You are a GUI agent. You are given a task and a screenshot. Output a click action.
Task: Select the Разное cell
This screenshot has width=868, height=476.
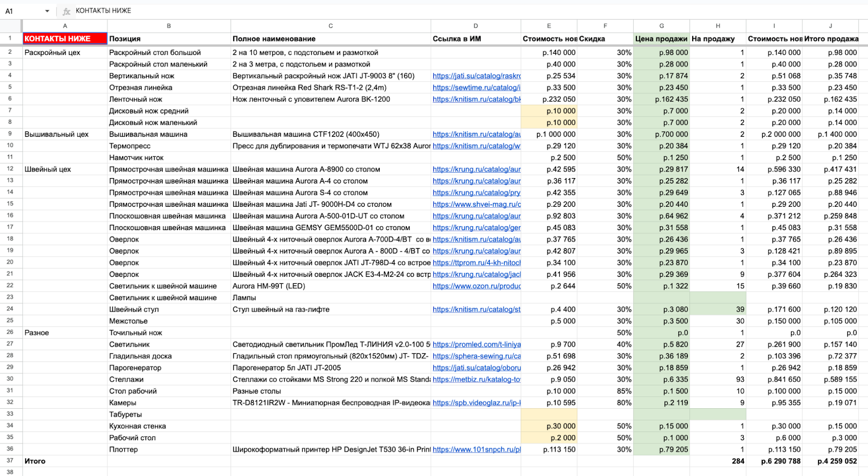65,333
